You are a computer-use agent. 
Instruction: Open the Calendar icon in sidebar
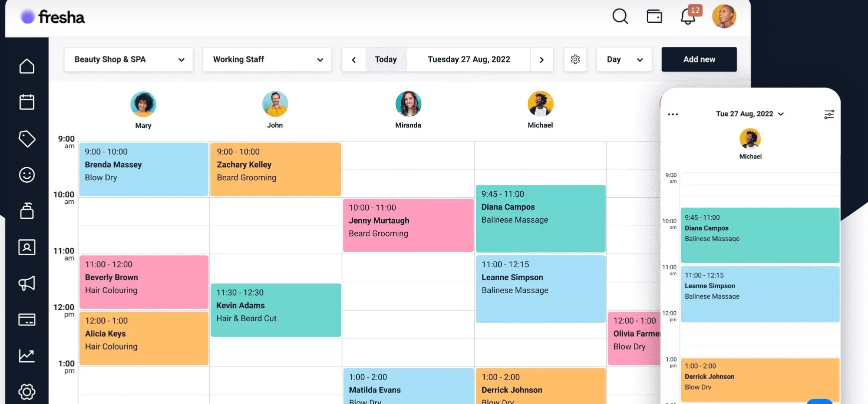click(27, 102)
